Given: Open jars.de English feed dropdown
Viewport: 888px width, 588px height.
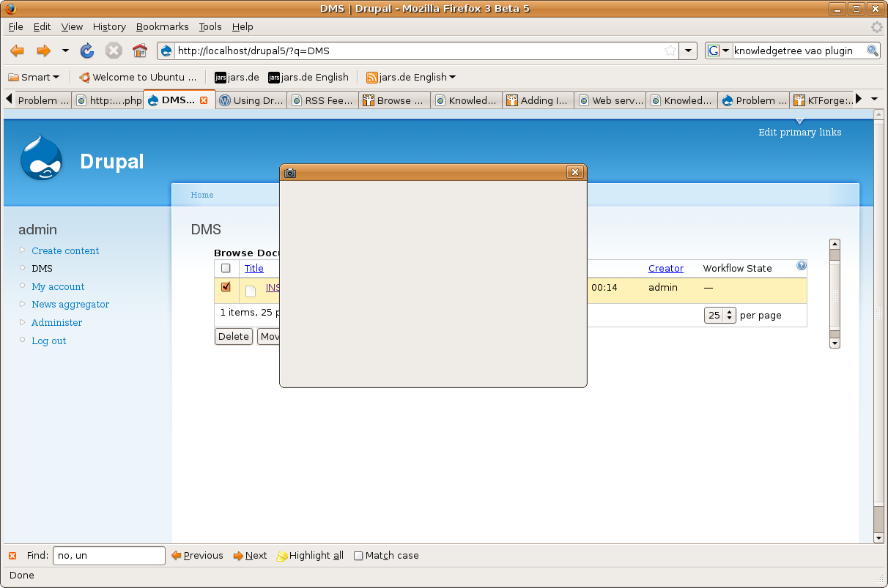Looking at the screenshot, I should pos(411,77).
